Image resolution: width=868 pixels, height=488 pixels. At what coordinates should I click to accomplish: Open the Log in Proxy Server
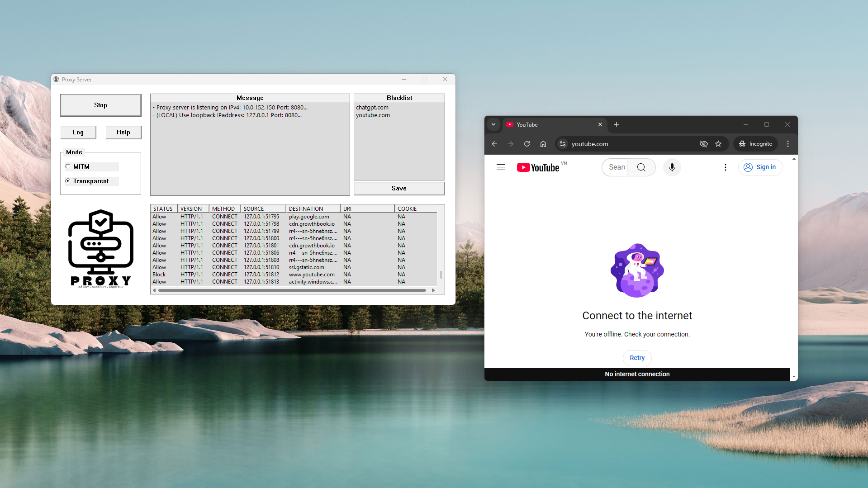pos(78,132)
